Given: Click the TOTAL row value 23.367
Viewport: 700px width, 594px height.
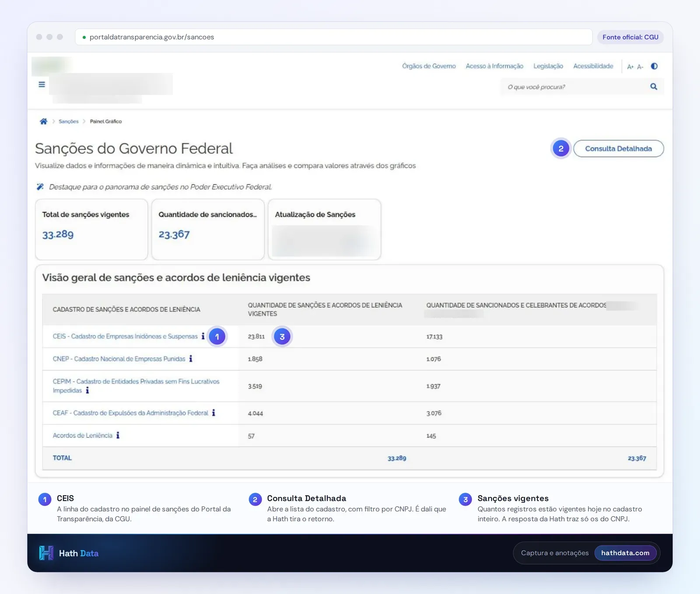Looking at the screenshot, I should (637, 458).
